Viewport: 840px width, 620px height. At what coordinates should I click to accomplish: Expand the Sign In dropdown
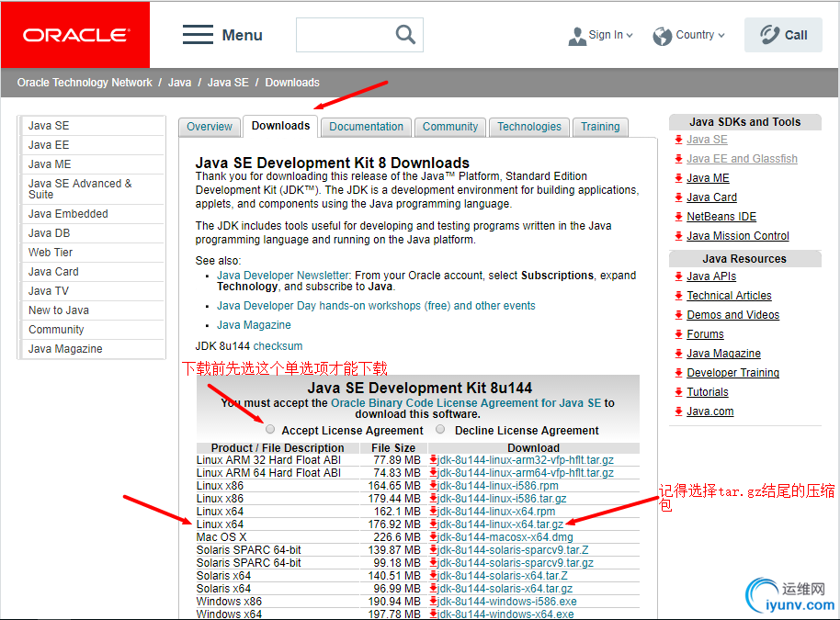[630, 35]
